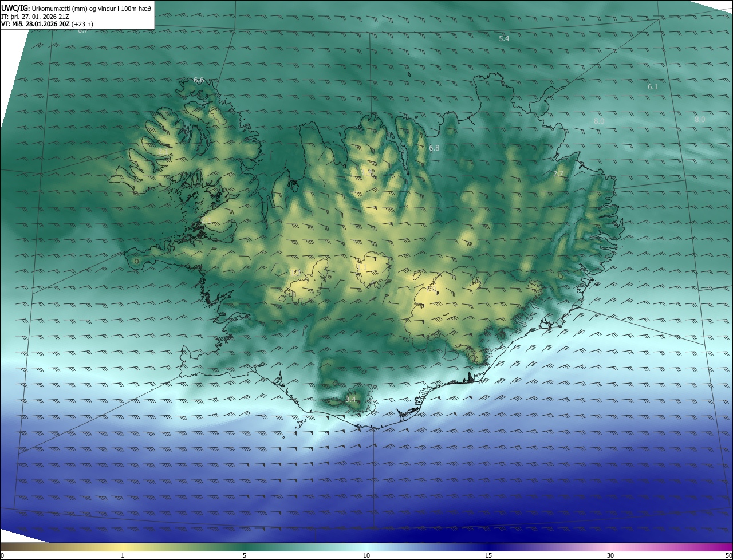Click the colorbar tick labeled 10
The height and width of the screenshot is (560, 733).
click(x=366, y=555)
